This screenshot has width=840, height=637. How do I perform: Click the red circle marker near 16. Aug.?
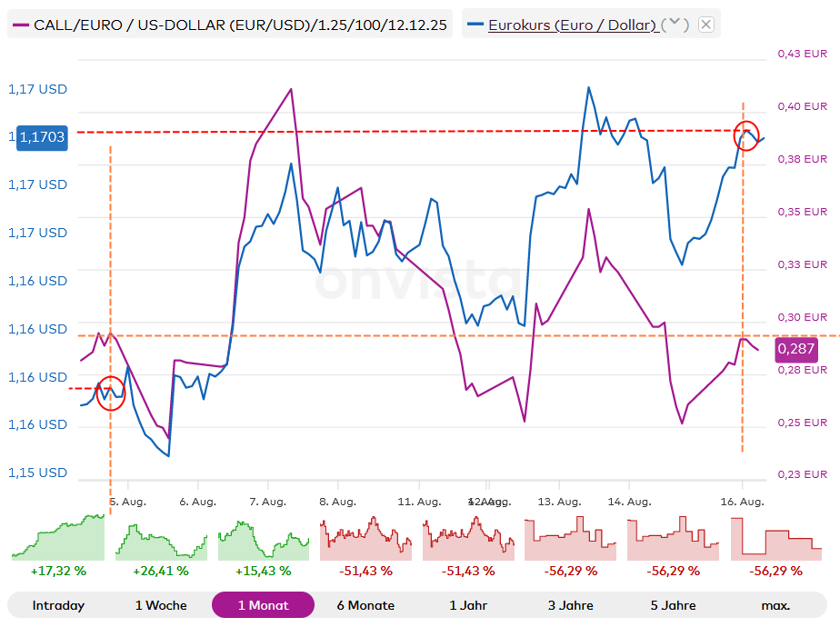746,134
